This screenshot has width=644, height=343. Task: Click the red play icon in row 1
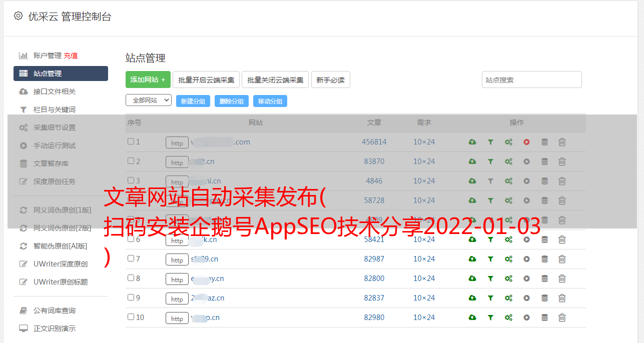pyautogui.click(x=526, y=142)
